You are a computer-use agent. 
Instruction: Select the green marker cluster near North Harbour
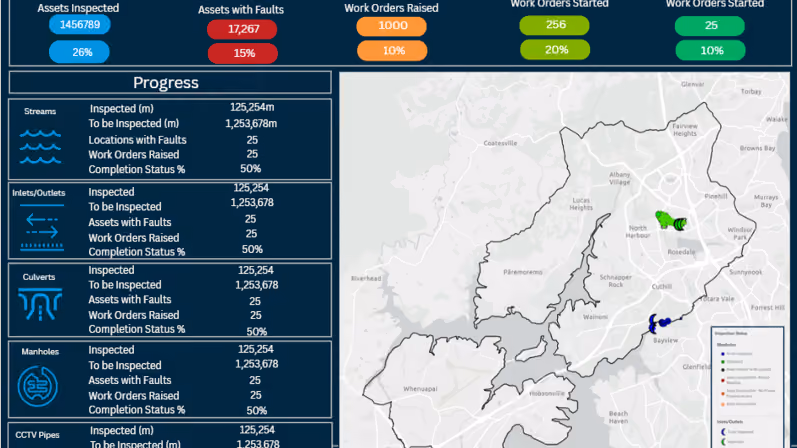point(671,221)
